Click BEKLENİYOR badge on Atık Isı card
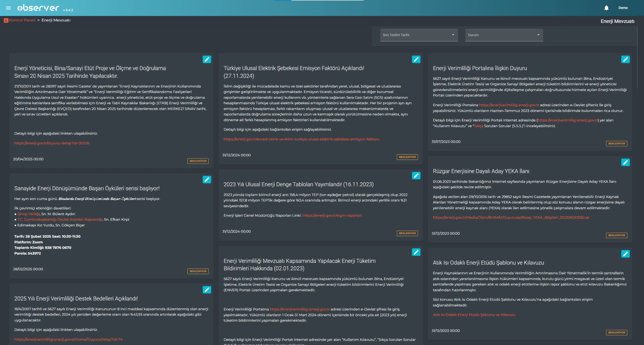The height and width of the screenshot is (345, 644). tap(616, 333)
